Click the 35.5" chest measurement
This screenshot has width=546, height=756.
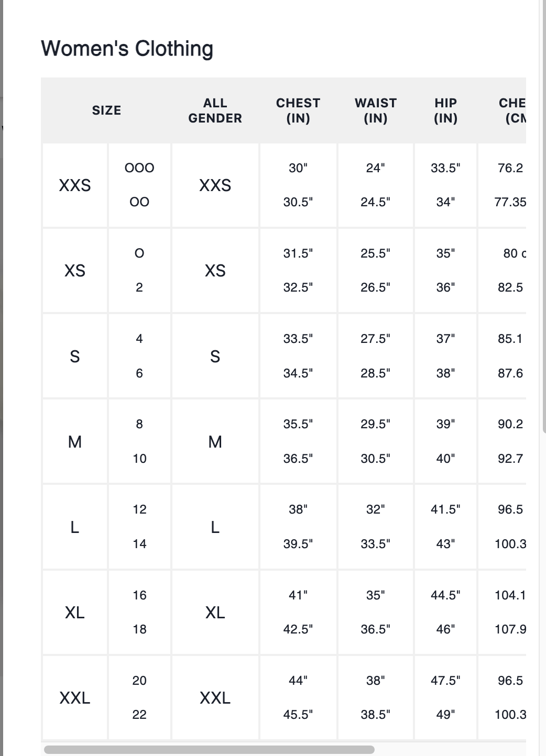[298, 424]
